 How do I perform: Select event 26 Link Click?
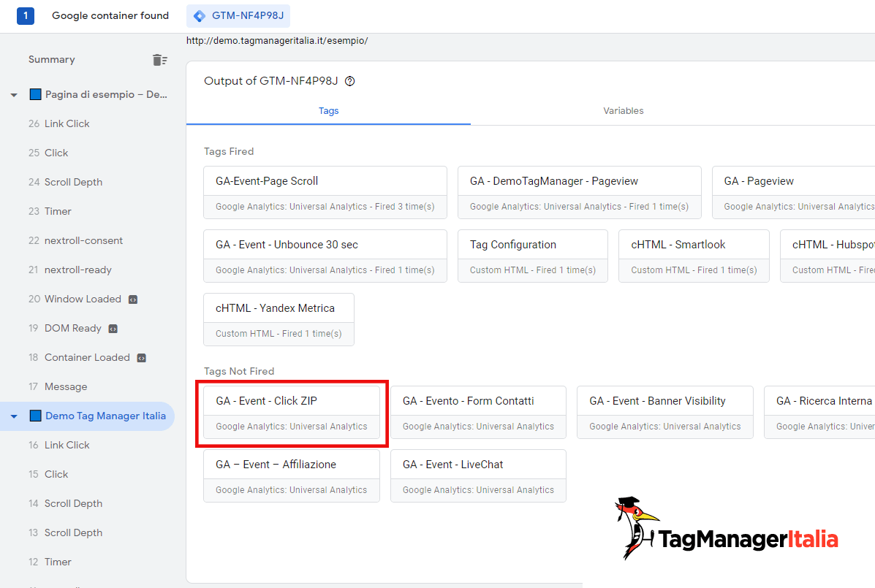pyautogui.click(x=59, y=123)
